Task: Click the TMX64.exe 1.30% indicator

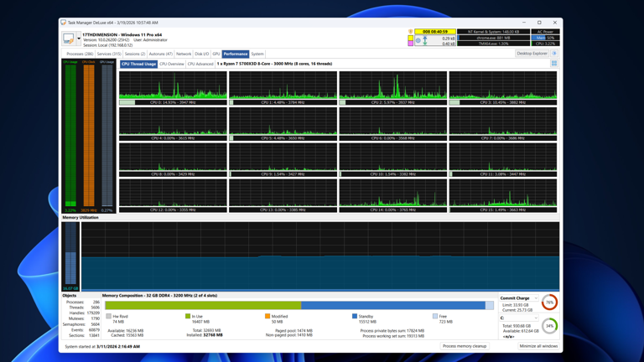Action: tap(493, 44)
